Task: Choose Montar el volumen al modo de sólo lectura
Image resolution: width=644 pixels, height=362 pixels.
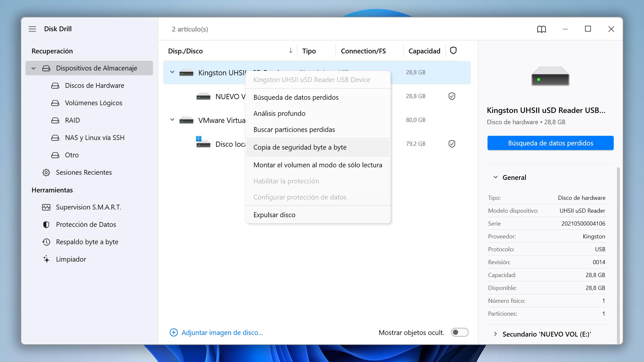Action: (317, 165)
